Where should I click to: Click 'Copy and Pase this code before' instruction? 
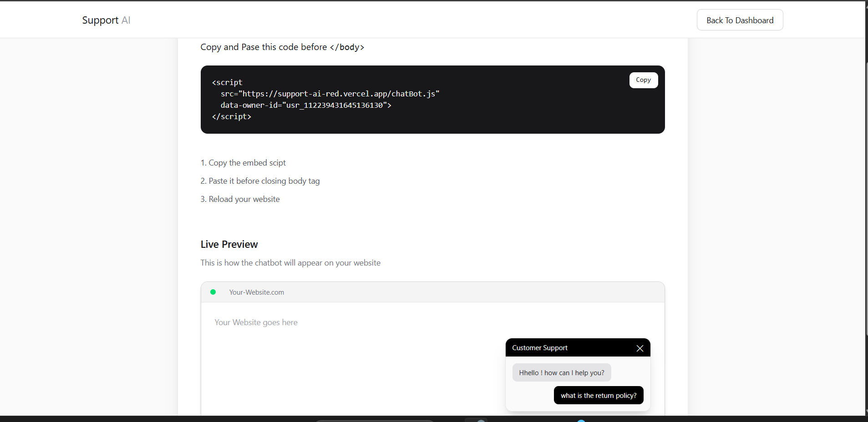(282, 47)
